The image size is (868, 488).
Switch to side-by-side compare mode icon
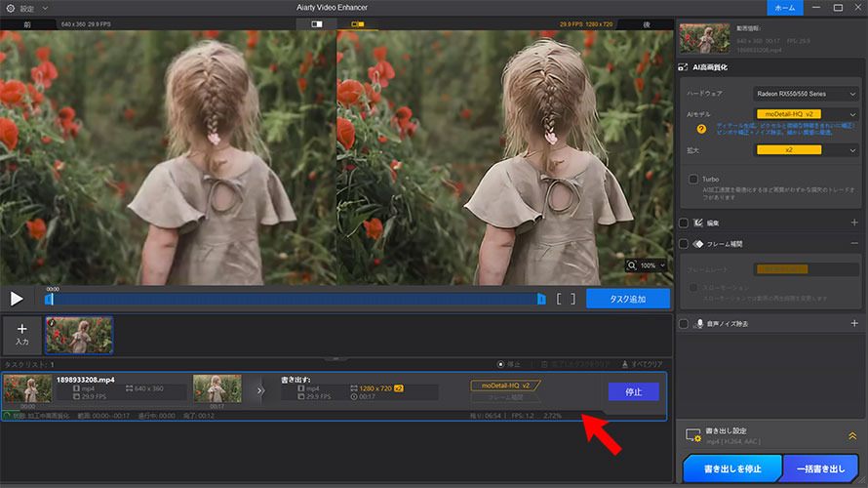click(358, 24)
